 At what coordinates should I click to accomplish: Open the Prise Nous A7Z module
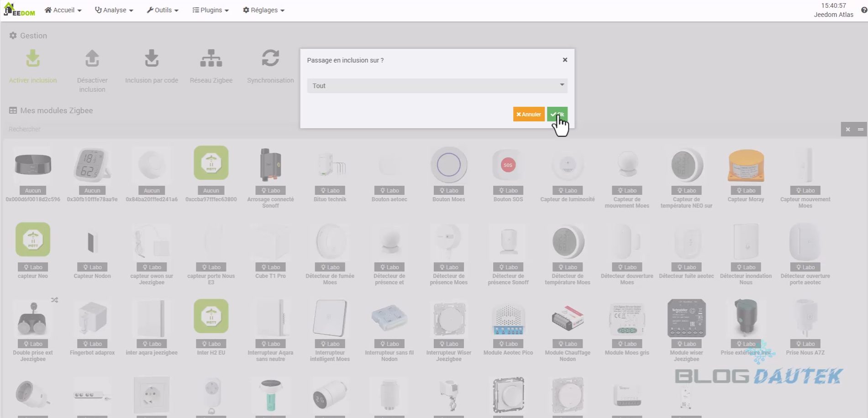coord(805,328)
